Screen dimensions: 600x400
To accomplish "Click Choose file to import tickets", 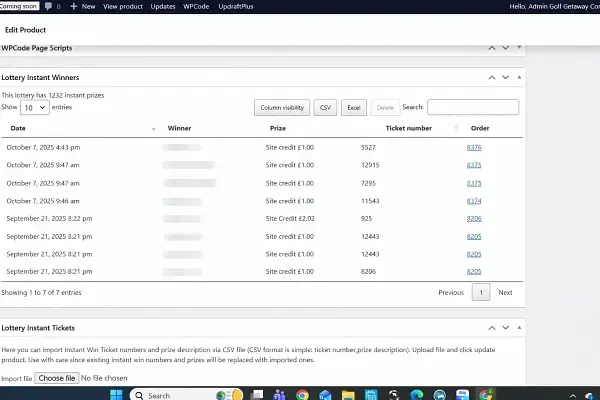I will coord(56,379).
